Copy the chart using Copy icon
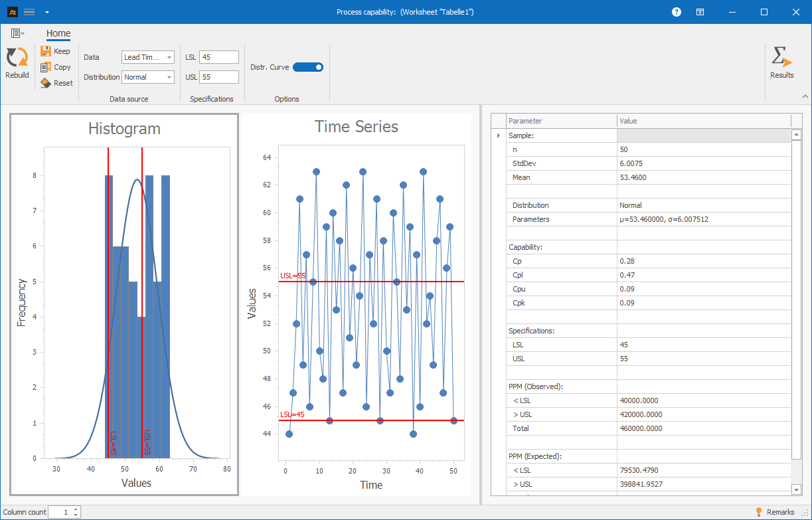This screenshot has height=520, width=812. (46, 67)
